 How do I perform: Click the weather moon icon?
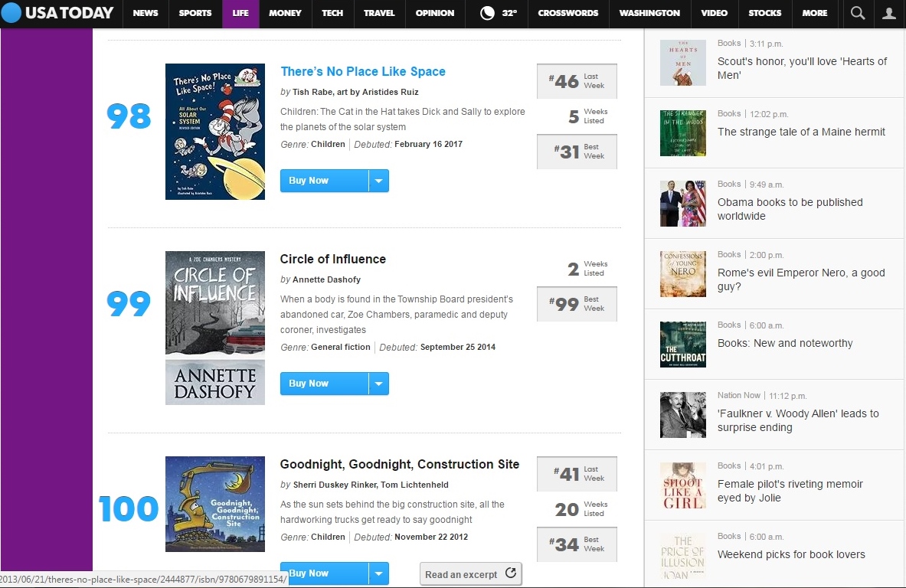488,13
